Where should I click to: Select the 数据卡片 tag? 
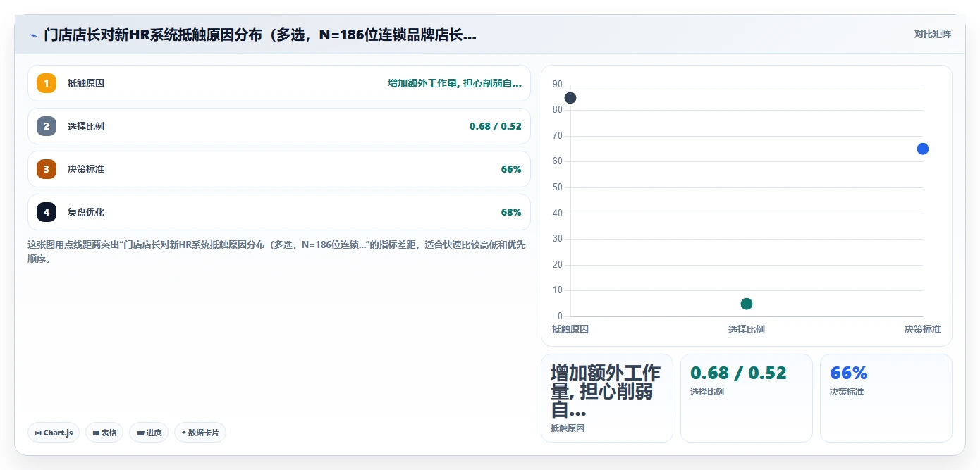click(200, 433)
